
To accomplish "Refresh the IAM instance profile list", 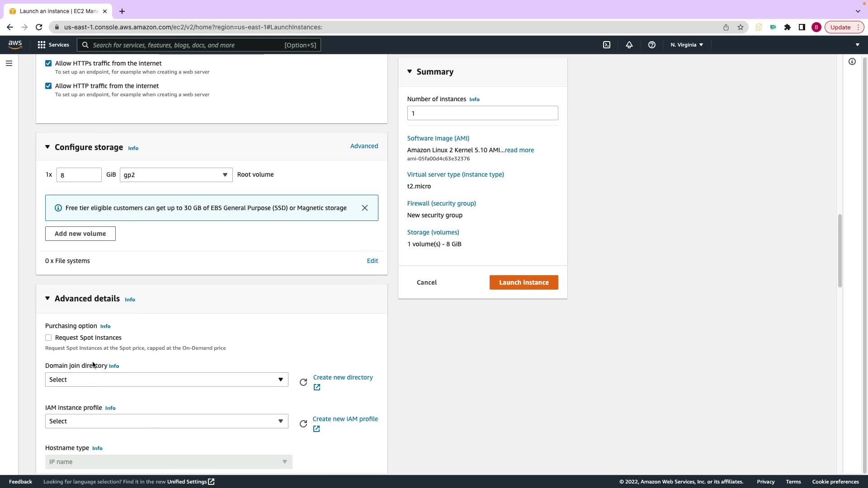I will 303,424.
